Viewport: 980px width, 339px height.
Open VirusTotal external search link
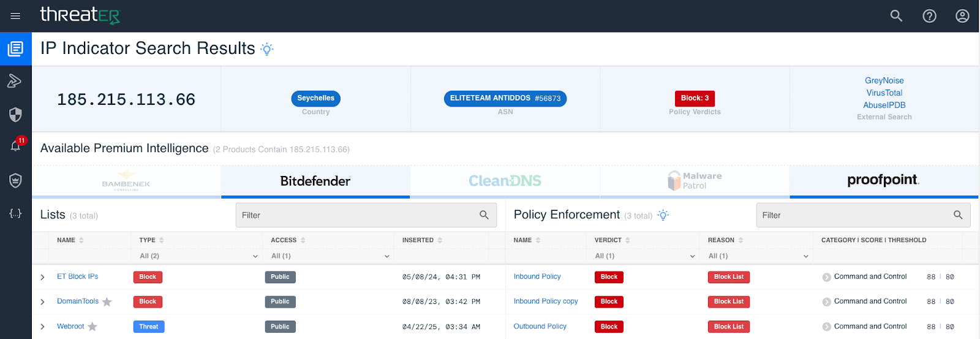[x=884, y=93]
